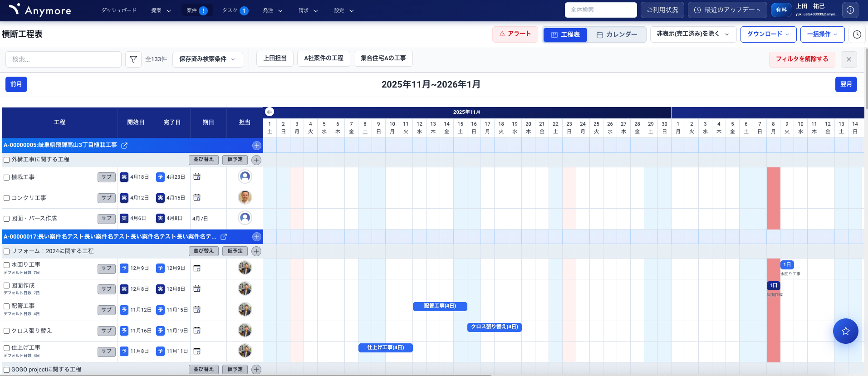This screenshot has width=868, height=376.
Task: Go to next month with 翌月
Action: coord(846,84)
